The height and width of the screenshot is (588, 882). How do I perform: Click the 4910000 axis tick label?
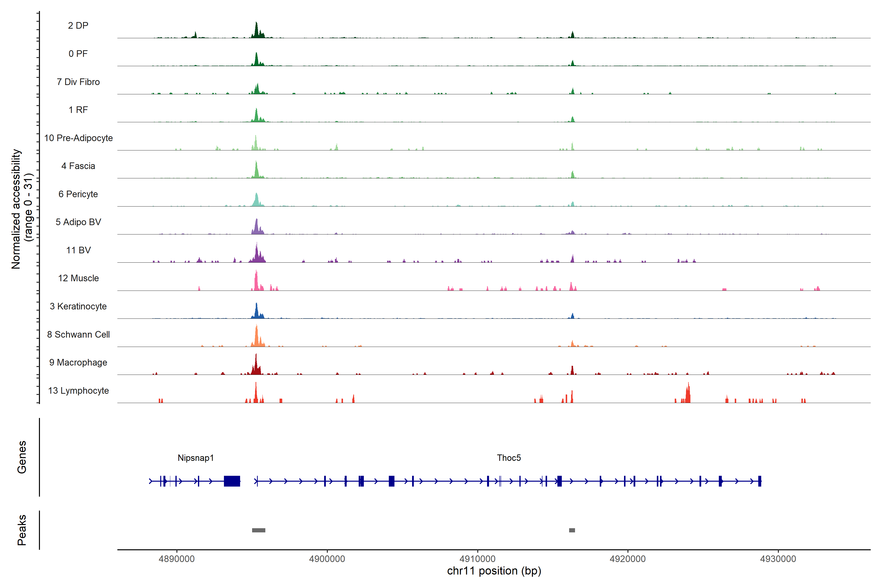pos(477,559)
